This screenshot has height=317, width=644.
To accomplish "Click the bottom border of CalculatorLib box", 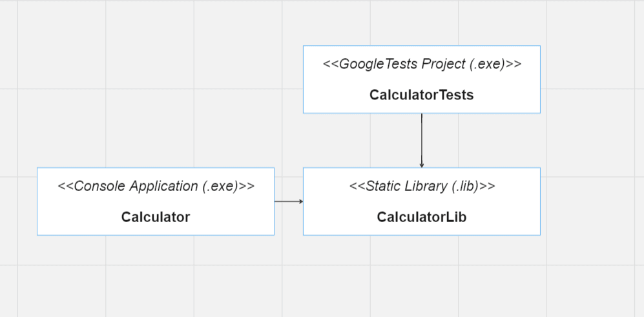I will click(x=422, y=235).
